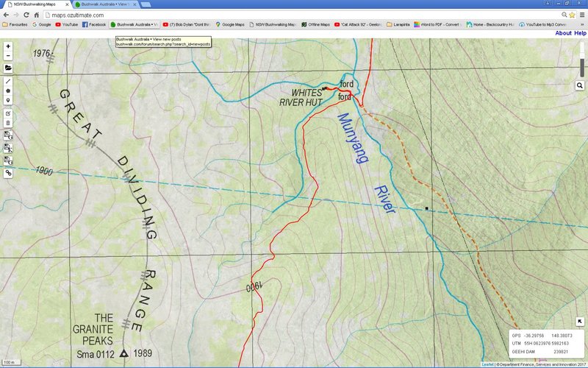The width and height of the screenshot is (588, 368).
Task: Open the Help link
Action: (580, 33)
